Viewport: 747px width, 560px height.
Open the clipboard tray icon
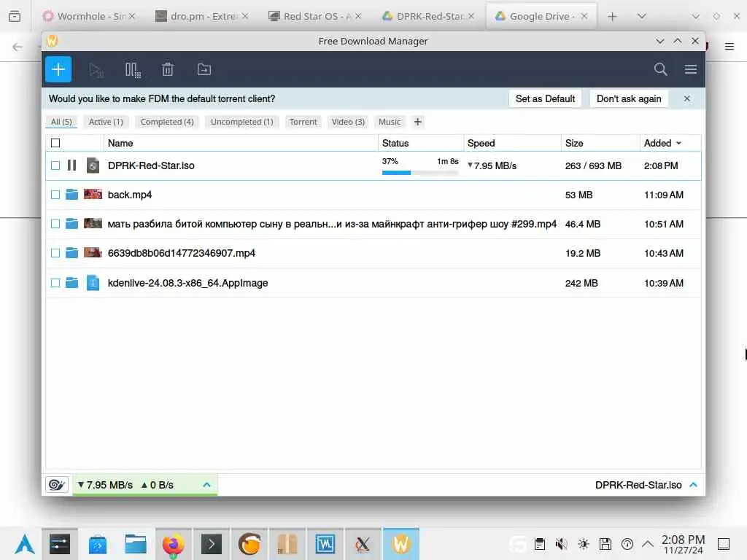click(x=539, y=544)
